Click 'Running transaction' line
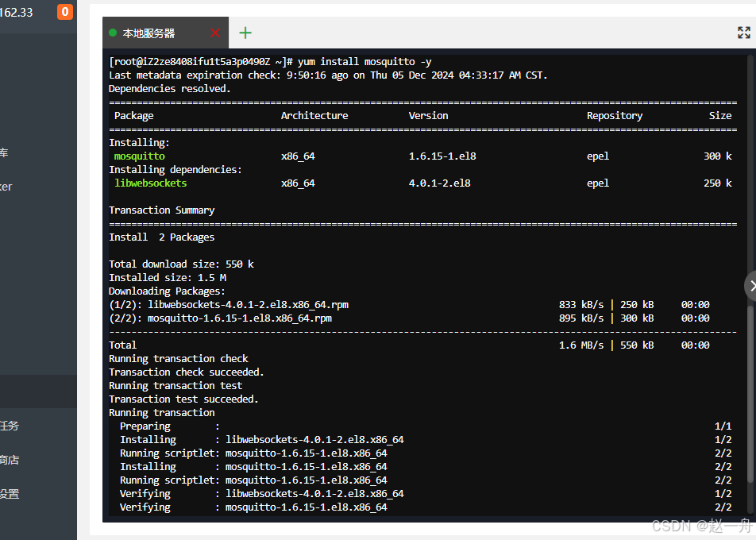Viewport: 756px width, 540px height. tap(161, 413)
